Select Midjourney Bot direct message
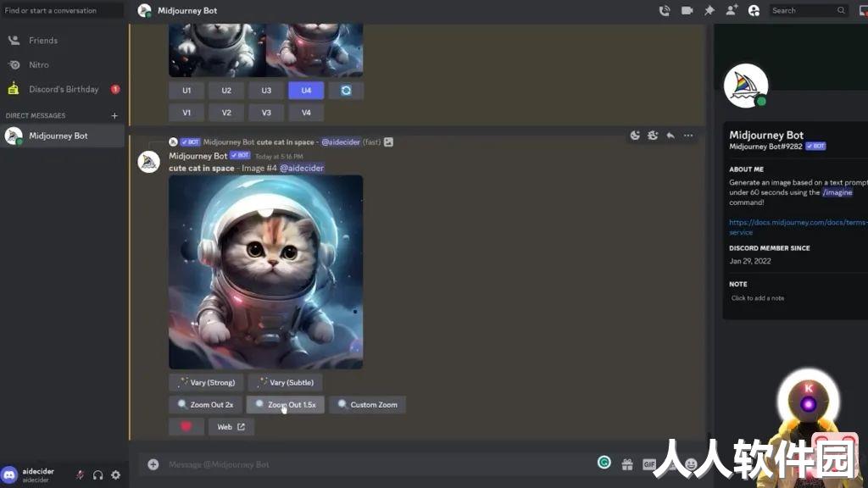 [x=62, y=136]
